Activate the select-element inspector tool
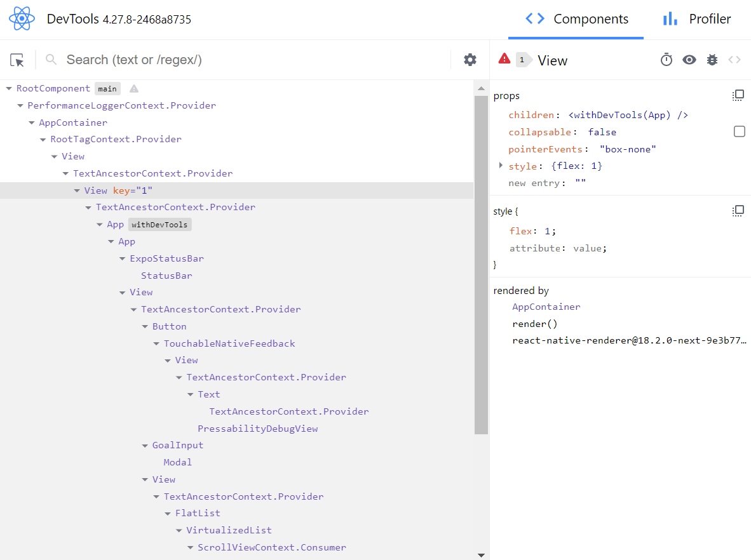751x560 pixels. [x=17, y=60]
